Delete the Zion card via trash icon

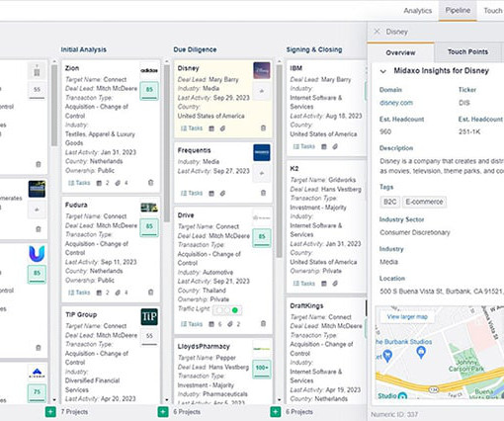click(150, 183)
